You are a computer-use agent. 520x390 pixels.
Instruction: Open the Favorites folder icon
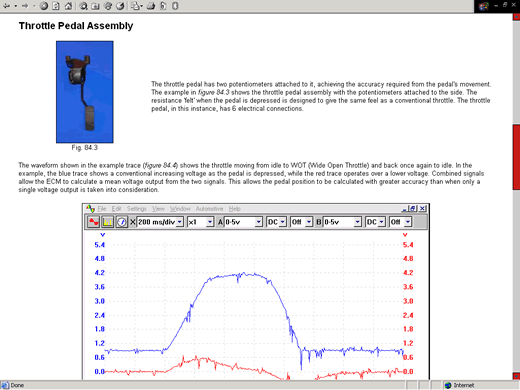pos(95,6)
